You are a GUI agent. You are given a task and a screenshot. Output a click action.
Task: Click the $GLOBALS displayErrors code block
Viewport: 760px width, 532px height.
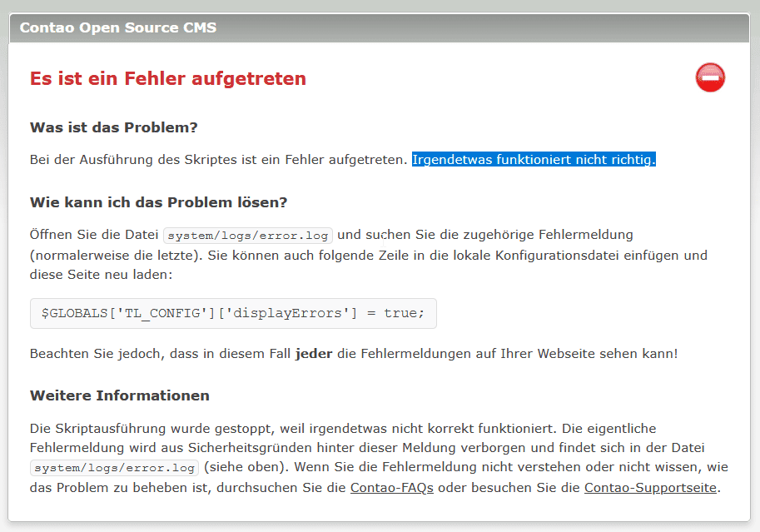[233, 313]
